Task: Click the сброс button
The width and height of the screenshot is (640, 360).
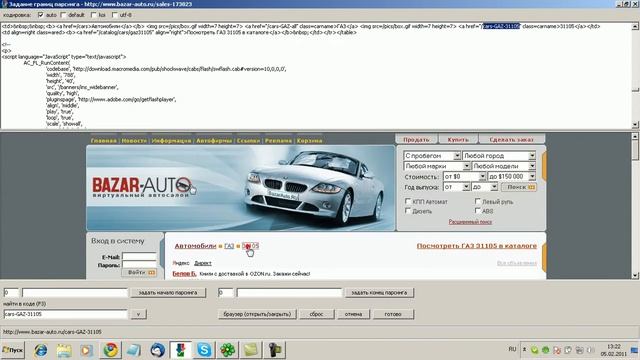Action: click(316, 314)
